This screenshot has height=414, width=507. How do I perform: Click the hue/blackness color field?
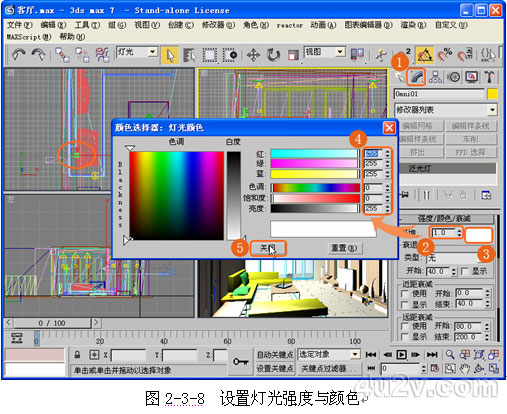[176, 196]
